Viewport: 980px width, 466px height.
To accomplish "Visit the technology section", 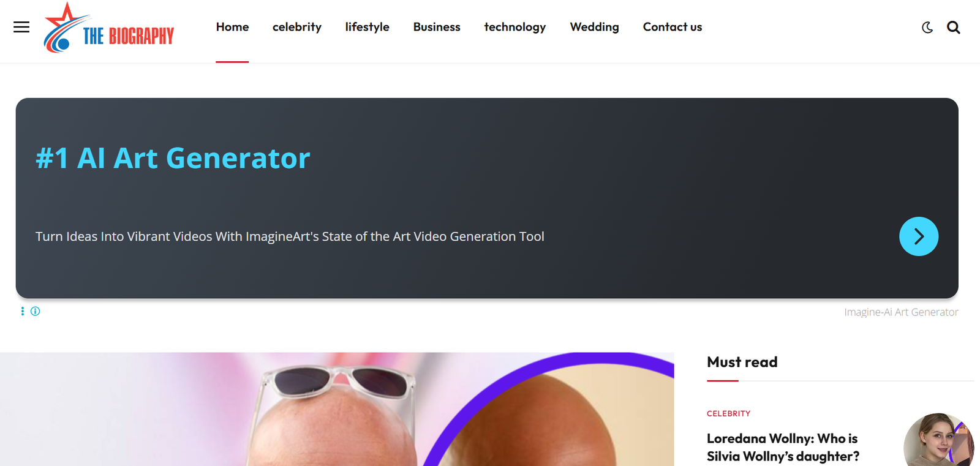I will pyautogui.click(x=515, y=27).
